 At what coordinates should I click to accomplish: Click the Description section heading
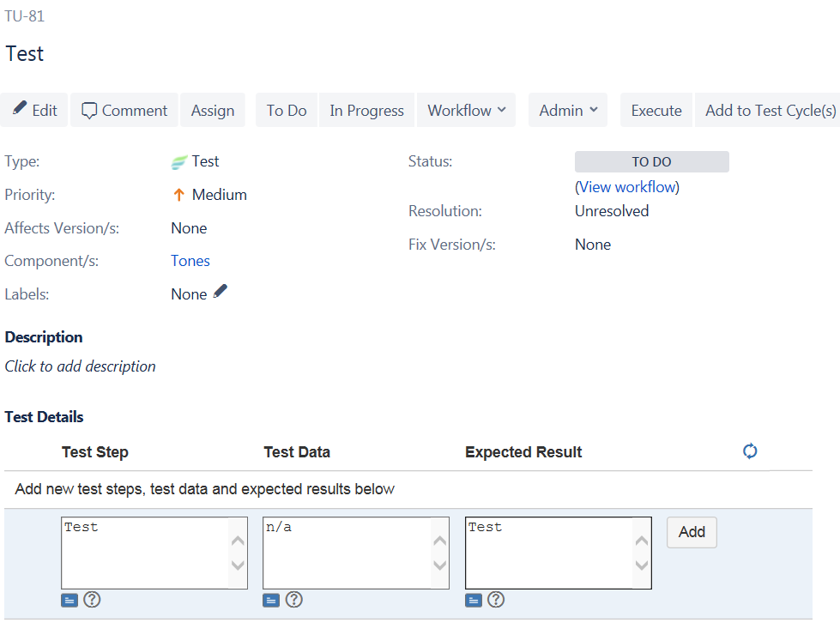tap(44, 337)
